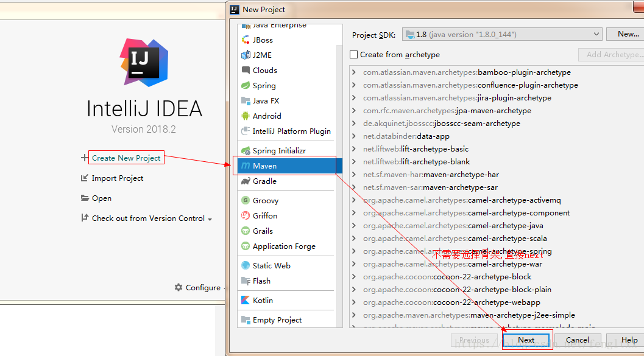Click the IntelliJ IDEA logo on welcome screen
The image size is (644, 356).
point(144,62)
